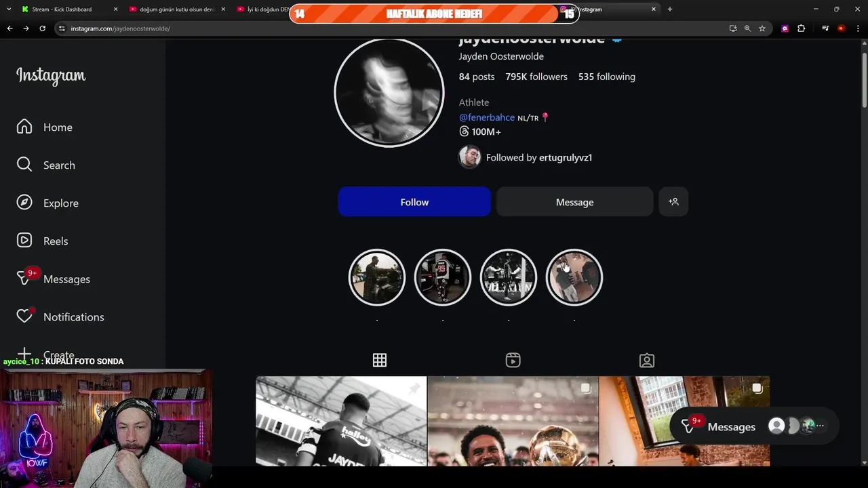Click the zoom magnifier icon in address bar
The height and width of the screenshot is (488, 868).
pos(747,28)
